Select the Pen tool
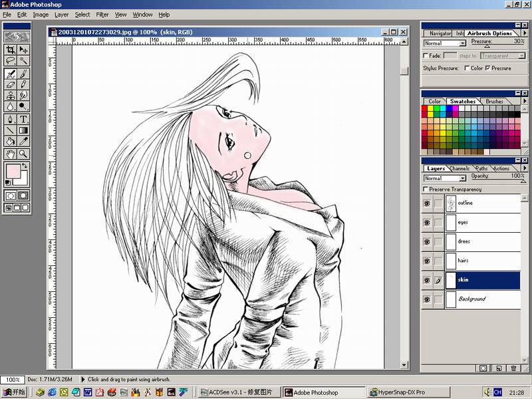 coord(11,119)
